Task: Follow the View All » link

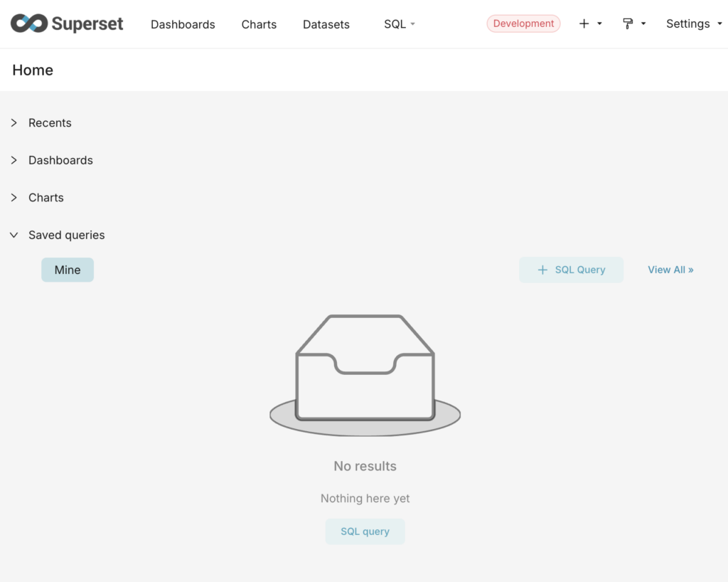Action: [x=670, y=270]
